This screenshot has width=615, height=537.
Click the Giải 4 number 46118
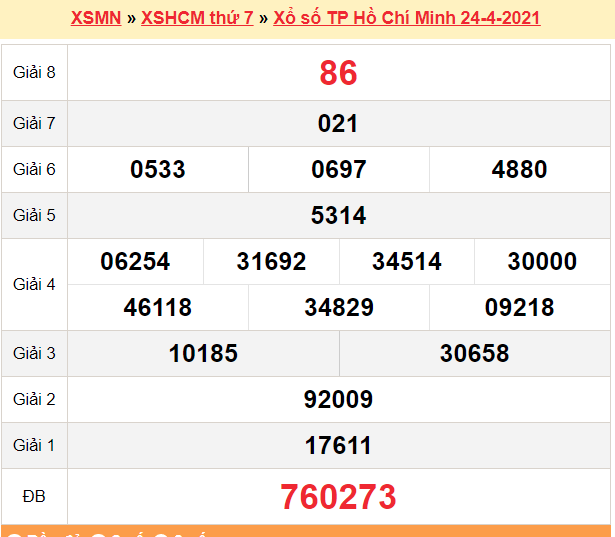click(158, 307)
